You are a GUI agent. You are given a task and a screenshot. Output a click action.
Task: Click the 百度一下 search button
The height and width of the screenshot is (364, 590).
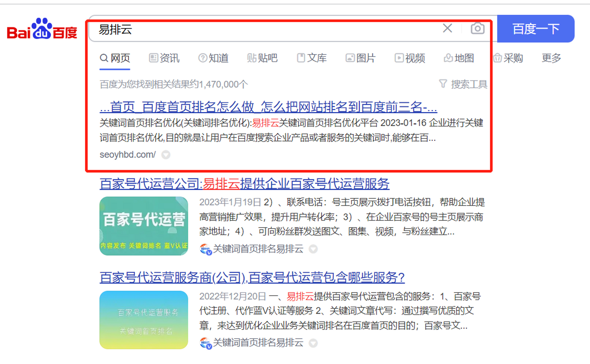click(x=536, y=29)
